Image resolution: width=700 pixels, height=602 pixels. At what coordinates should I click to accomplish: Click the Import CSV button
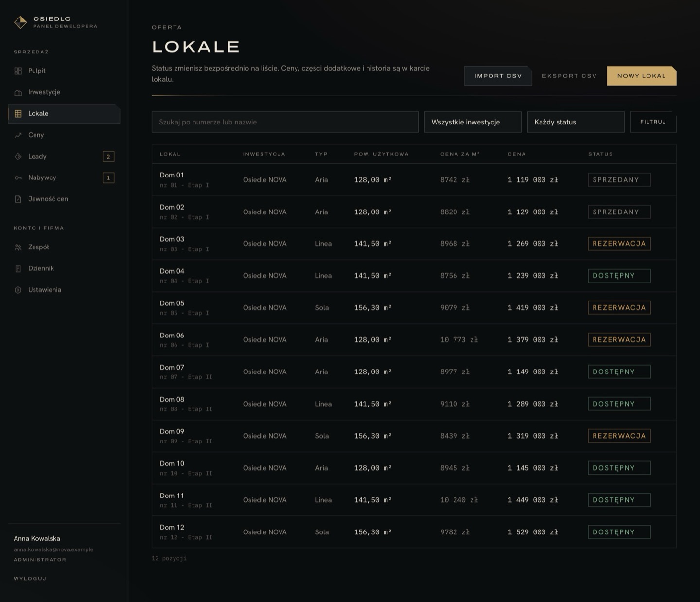(x=498, y=76)
